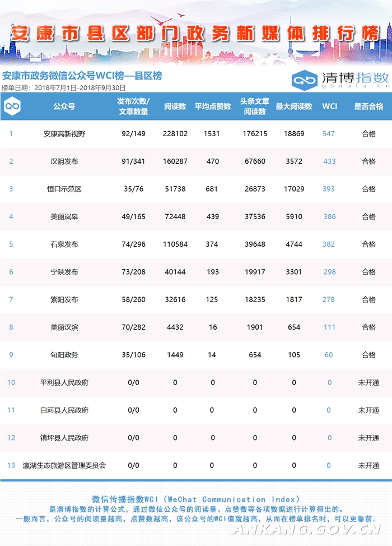Select the account name 安康高新视野

[x=64, y=134]
